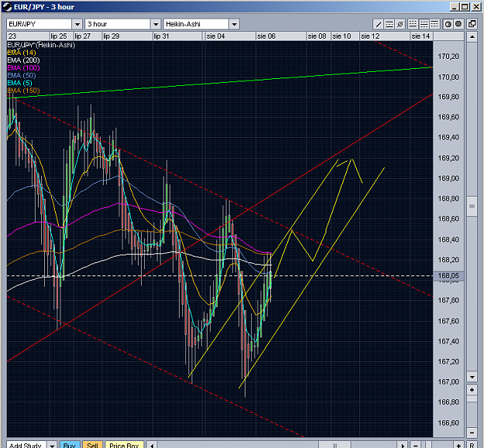Viewport: 484px width, 448px height.
Task: Click the detach chart window icon
Action: (472, 24)
